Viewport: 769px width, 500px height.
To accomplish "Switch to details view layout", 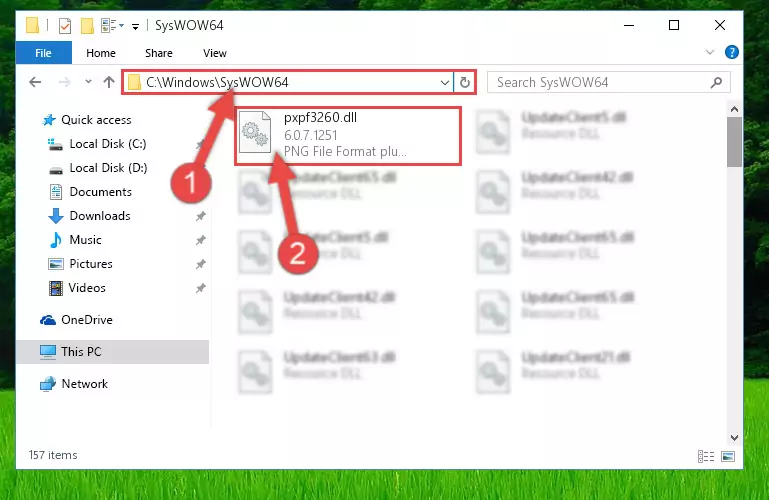I will click(706, 456).
